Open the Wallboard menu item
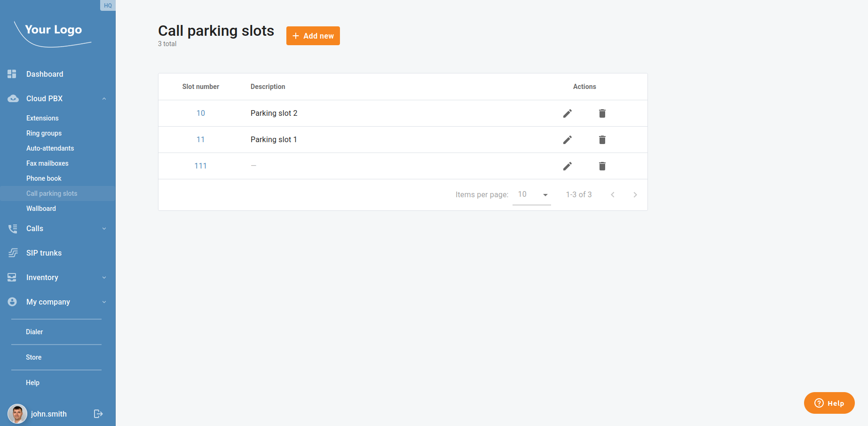 [41, 209]
